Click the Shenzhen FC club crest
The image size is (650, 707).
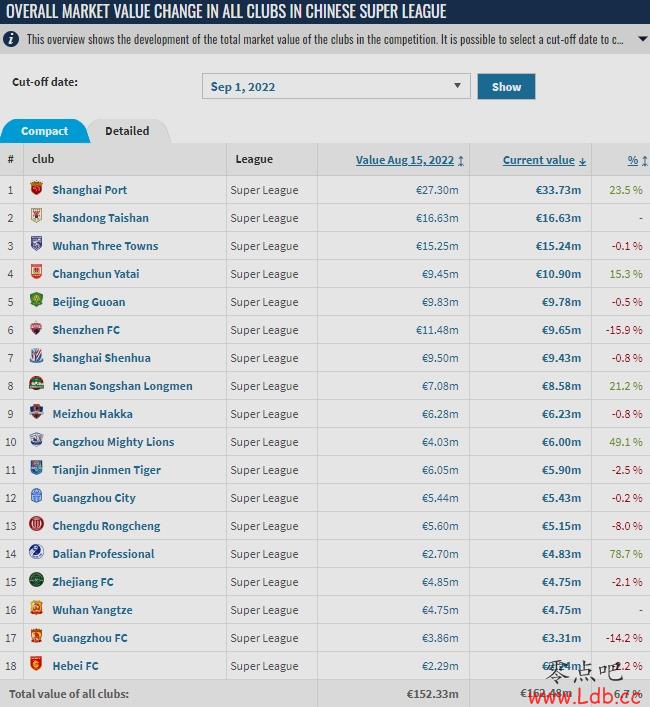[37, 328]
